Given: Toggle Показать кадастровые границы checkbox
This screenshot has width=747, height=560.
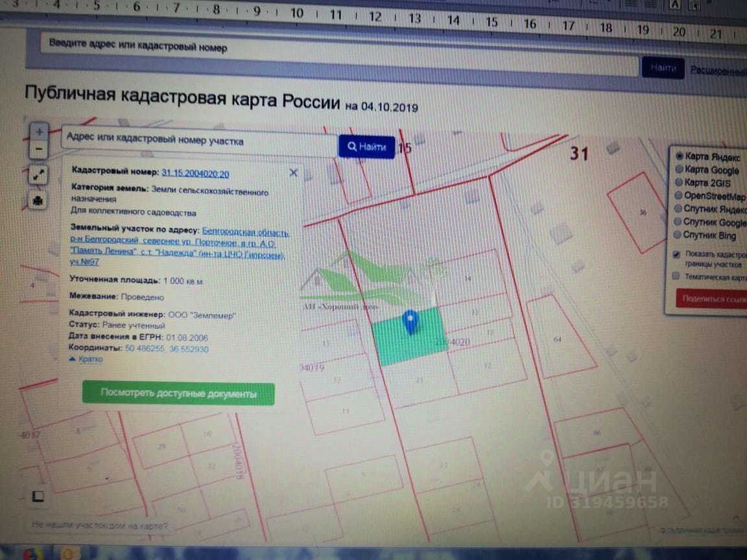Looking at the screenshot, I should pos(676,254).
